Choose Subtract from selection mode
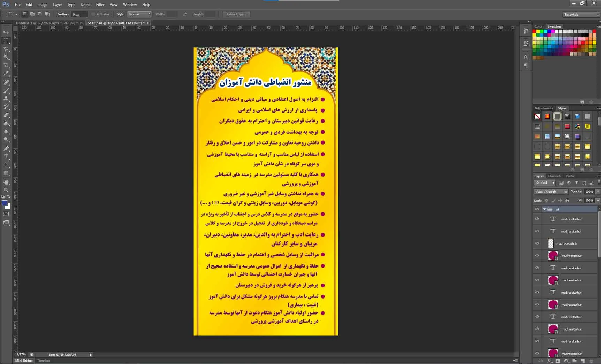Image resolution: width=601 pixels, height=364 pixels. pos(40,14)
